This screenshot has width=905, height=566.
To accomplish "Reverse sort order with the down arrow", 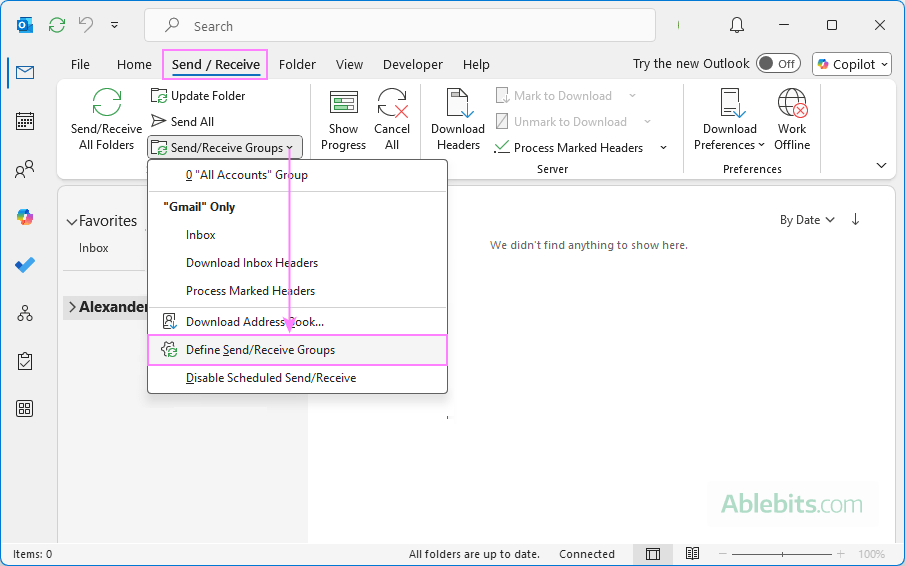I will 855,219.
